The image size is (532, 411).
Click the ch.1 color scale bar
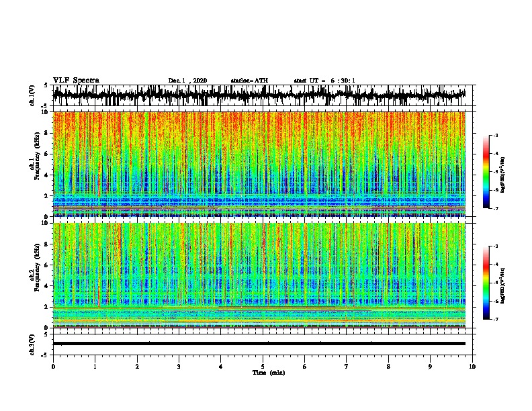486,172
